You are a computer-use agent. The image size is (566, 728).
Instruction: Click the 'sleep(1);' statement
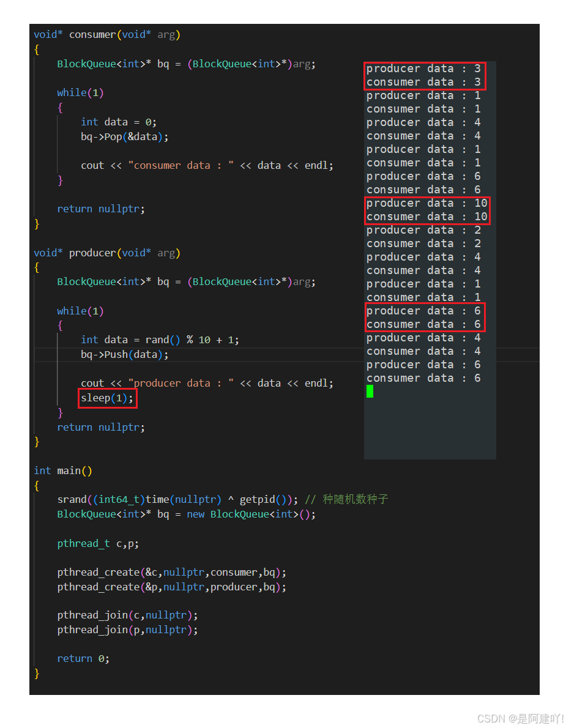(x=107, y=398)
